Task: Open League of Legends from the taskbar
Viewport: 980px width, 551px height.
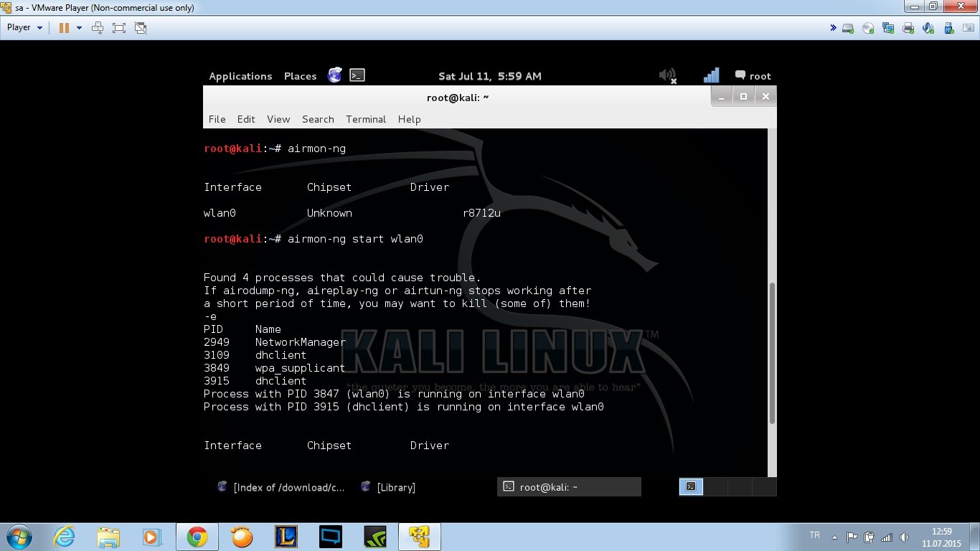Action: coord(286,537)
